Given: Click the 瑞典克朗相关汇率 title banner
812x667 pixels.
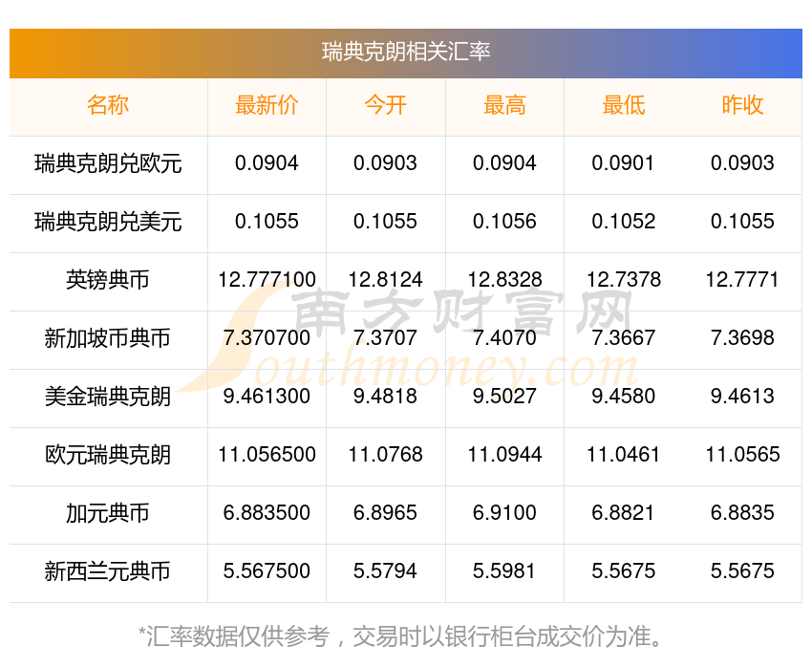Looking at the screenshot, I should point(405,53).
